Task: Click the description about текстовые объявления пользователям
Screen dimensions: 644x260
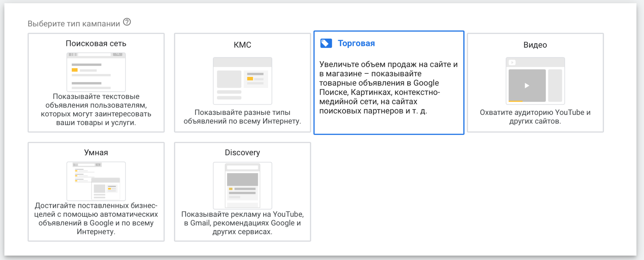Action: pyautogui.click(x=96, y=109)
